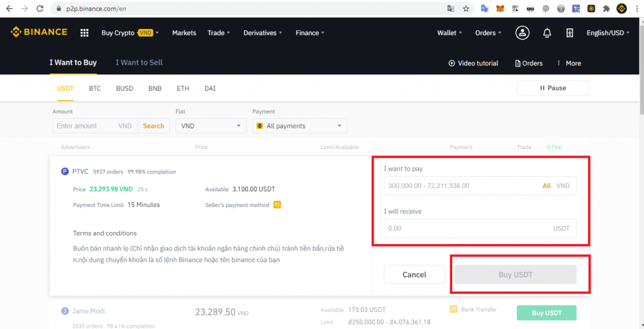Viewport: 644px width, 329px height.
Task: Click the Bank Transfer payment icon
Action: point(454,309)
